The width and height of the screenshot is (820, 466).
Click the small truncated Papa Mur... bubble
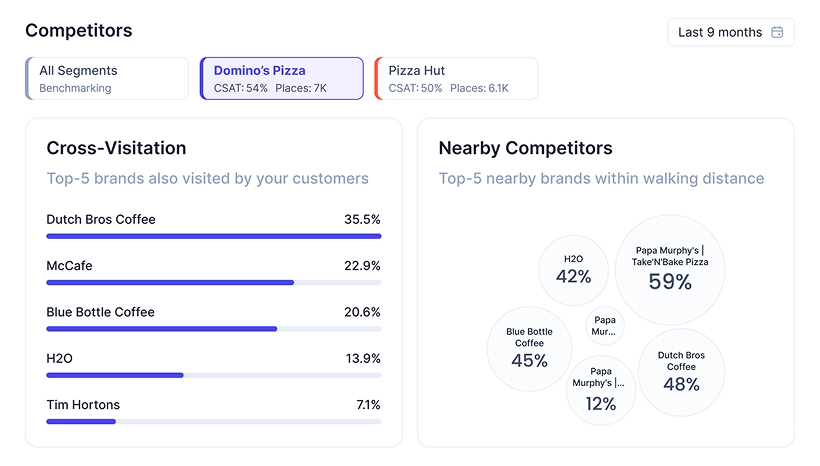click(x=604, y=326)
